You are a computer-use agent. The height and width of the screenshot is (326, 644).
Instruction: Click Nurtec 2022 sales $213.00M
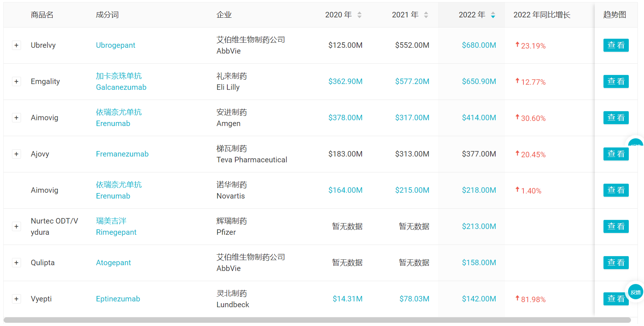[479, 226]
